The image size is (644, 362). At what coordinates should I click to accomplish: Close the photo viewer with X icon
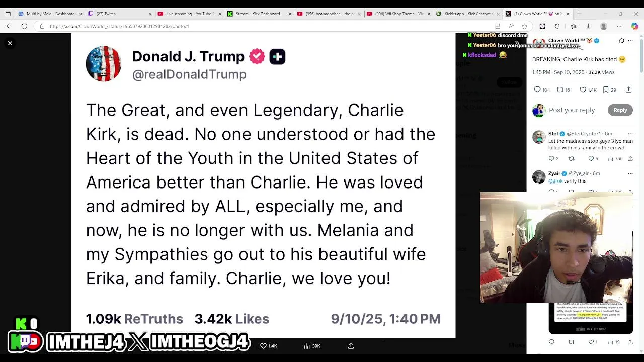(10, 43)
